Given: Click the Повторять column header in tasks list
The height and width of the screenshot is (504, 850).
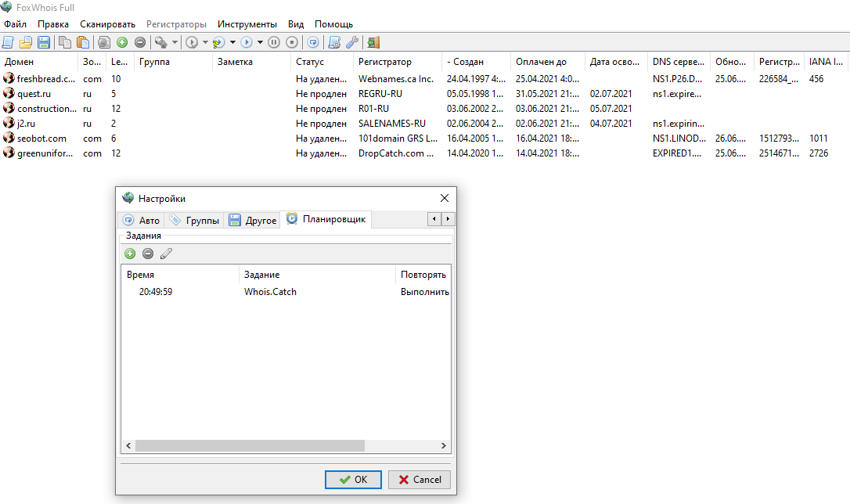Looking at the screenshot, I should point(423,275).
